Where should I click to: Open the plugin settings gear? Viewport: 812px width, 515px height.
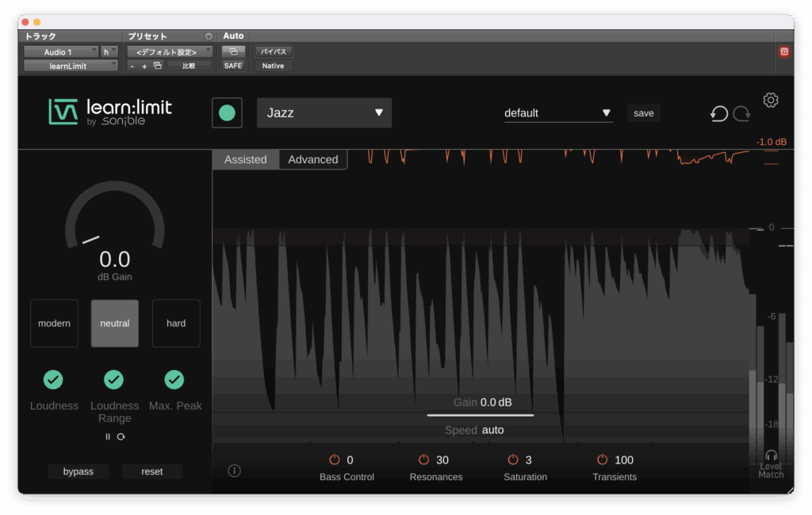pyautogui.click(x=771, y=100)
